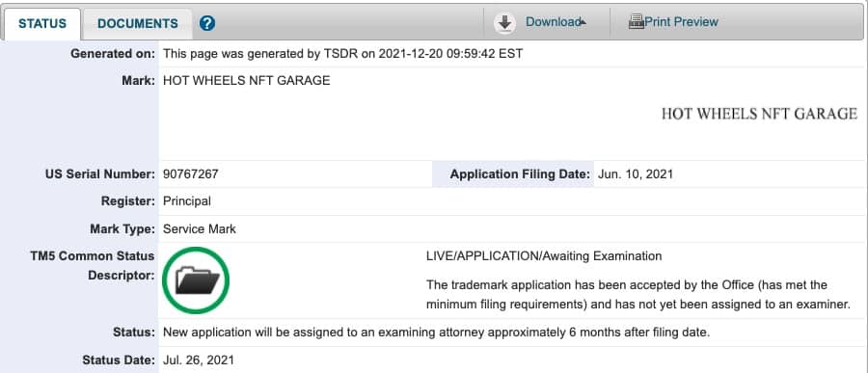
Task: Click the Download arrow icon
Action: (x=504, y=23)
